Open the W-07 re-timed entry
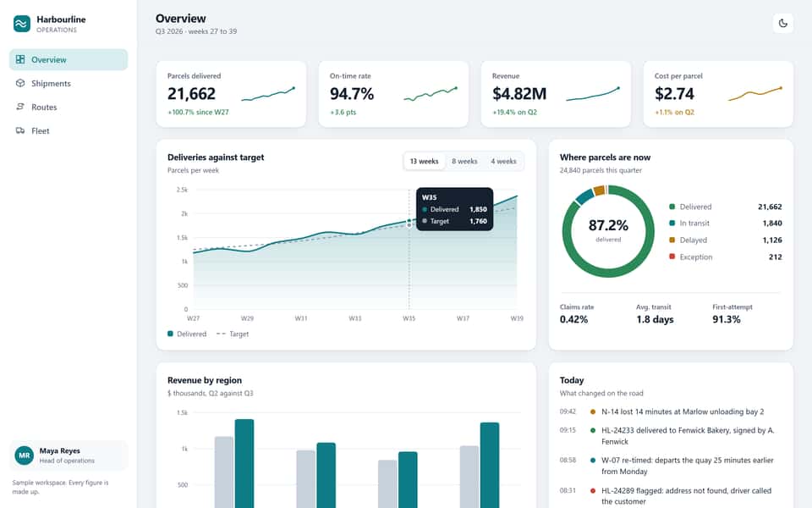The width and height of the screenshot is (812, 508). (x=671, y=466)
